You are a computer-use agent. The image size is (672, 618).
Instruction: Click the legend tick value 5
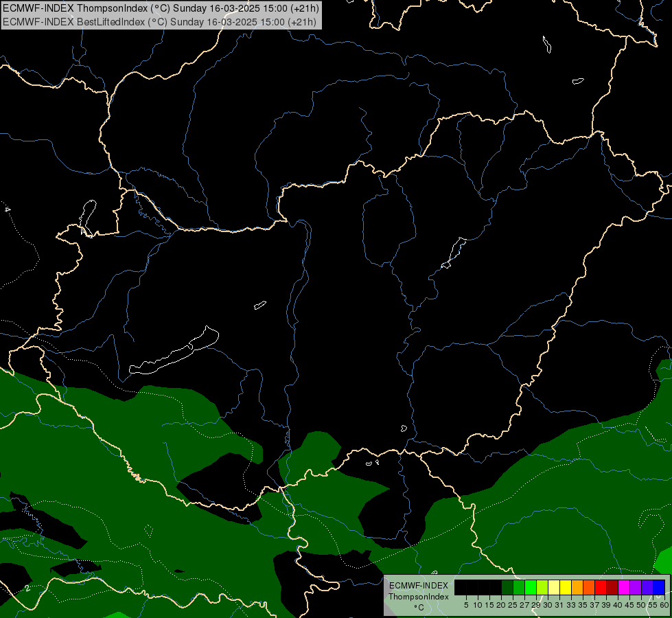coord(466,605)
